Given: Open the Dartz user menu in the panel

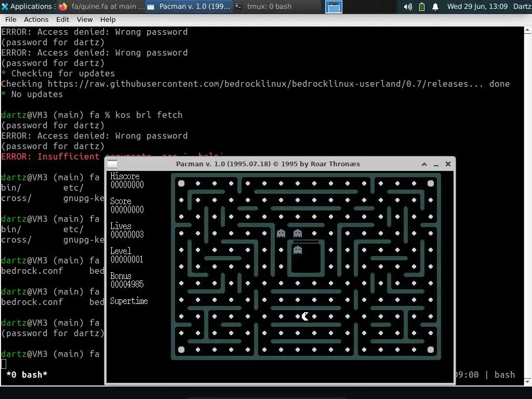Looking at the screenshot, I should (522, 6).
